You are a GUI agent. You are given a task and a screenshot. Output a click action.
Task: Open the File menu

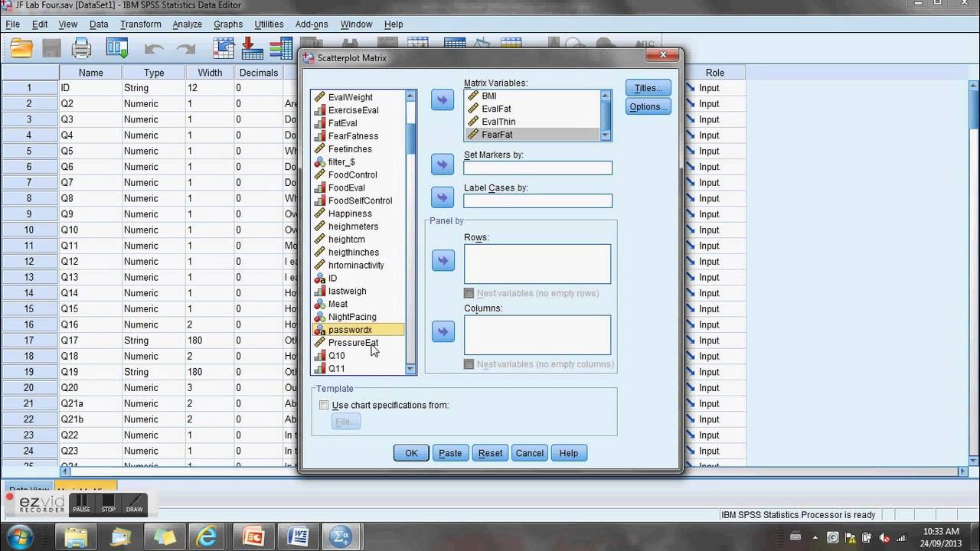(13, 24)
